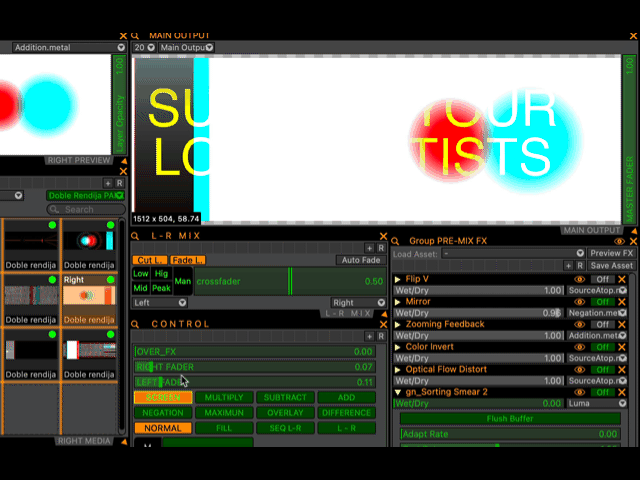The height and width of the screenshot is (480, 640).
Task: Click the R button in the L-R MIX panel
Action: pos(381,248)
